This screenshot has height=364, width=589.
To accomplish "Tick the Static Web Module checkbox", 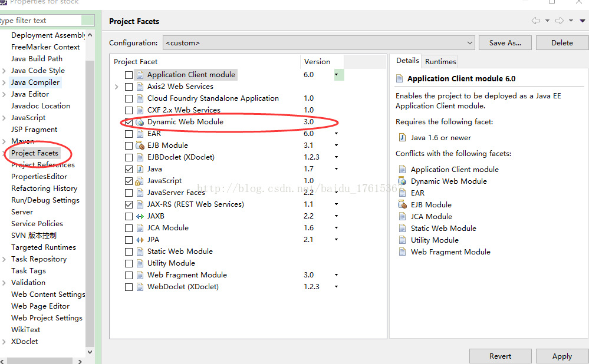I will [x=129, y=252].
